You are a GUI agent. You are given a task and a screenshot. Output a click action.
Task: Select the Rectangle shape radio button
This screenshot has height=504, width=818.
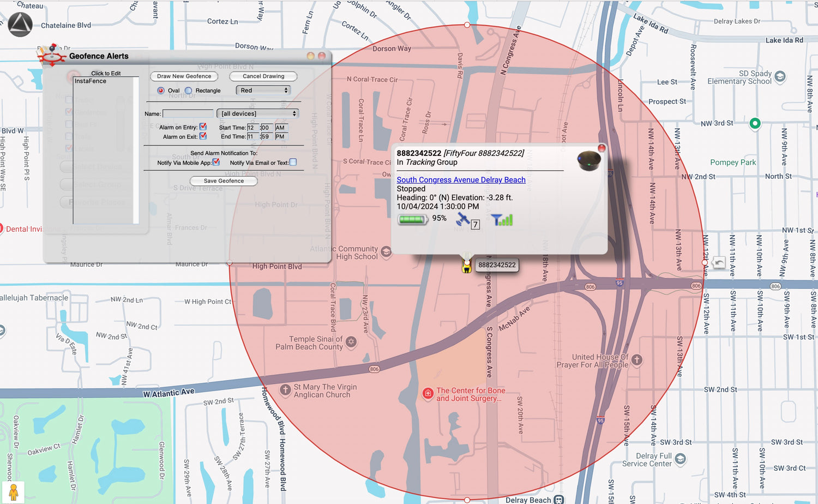coord(188,91)
